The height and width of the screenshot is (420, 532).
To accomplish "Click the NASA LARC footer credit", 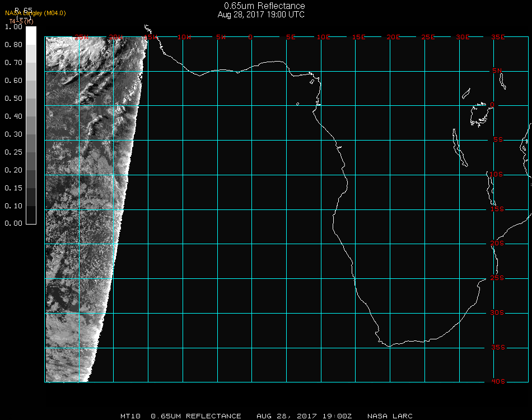I will [390, 416].
